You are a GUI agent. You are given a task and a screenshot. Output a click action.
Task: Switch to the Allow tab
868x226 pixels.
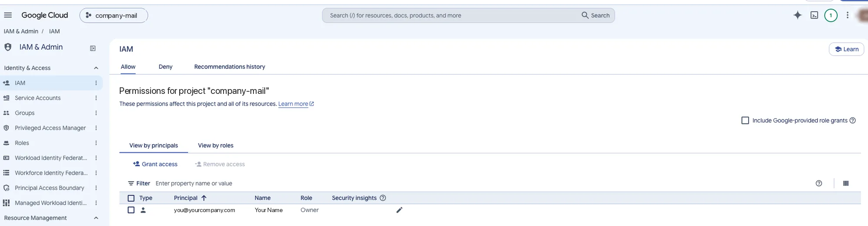click(128, 66)
